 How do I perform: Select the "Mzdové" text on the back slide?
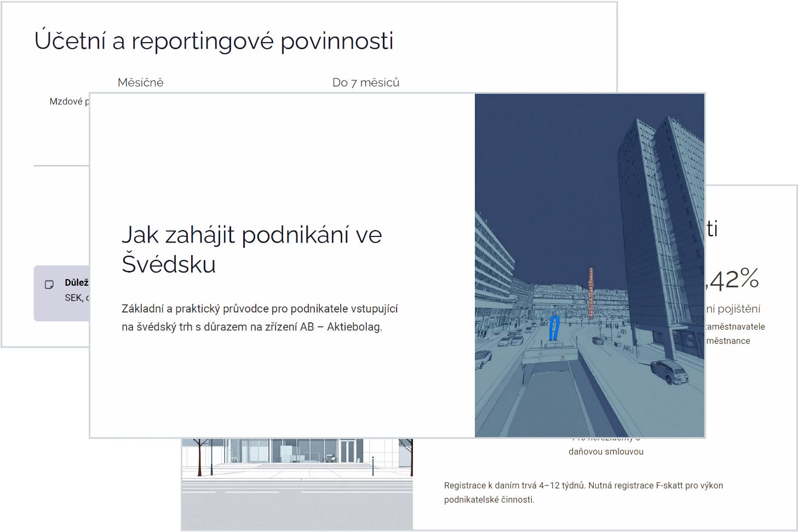[66, 102]
